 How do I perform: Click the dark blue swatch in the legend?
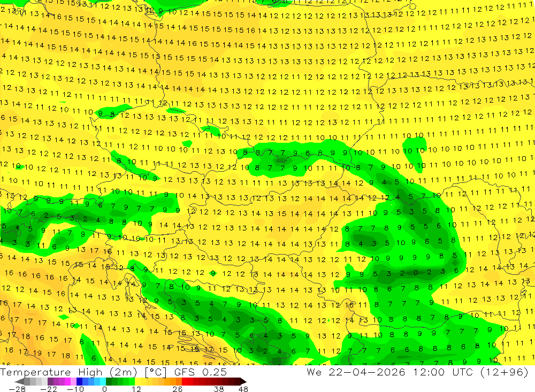click(79, 381)
